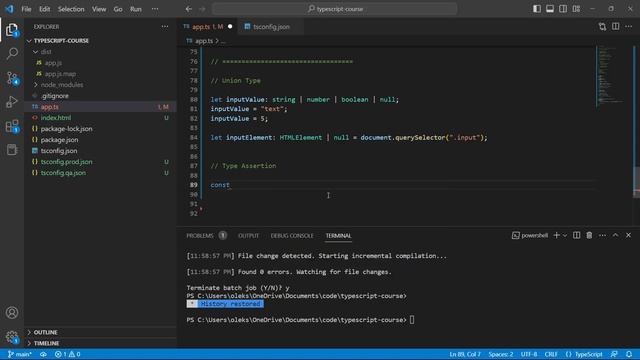
Task: Open Explorer Views and More Actions ellipsis
Action: point(164,27)
